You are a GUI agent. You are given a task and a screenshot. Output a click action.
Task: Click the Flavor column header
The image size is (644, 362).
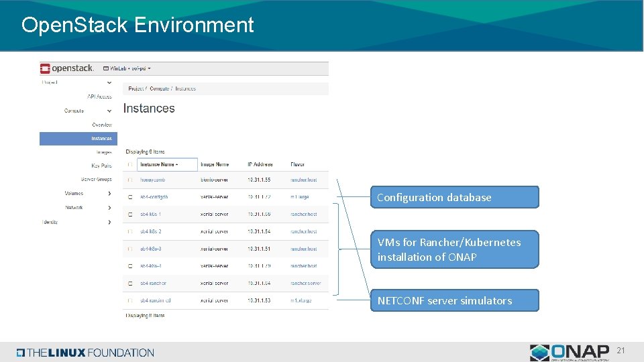pyautogui.click(x=297, y=165)
